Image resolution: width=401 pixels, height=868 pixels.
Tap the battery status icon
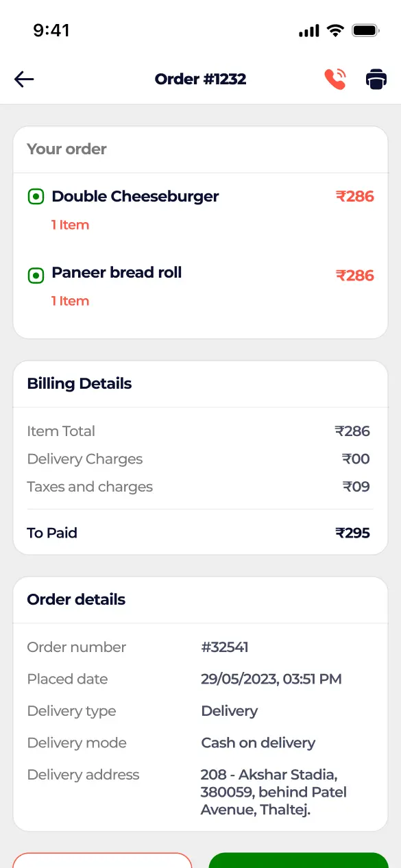pos(366,30)
